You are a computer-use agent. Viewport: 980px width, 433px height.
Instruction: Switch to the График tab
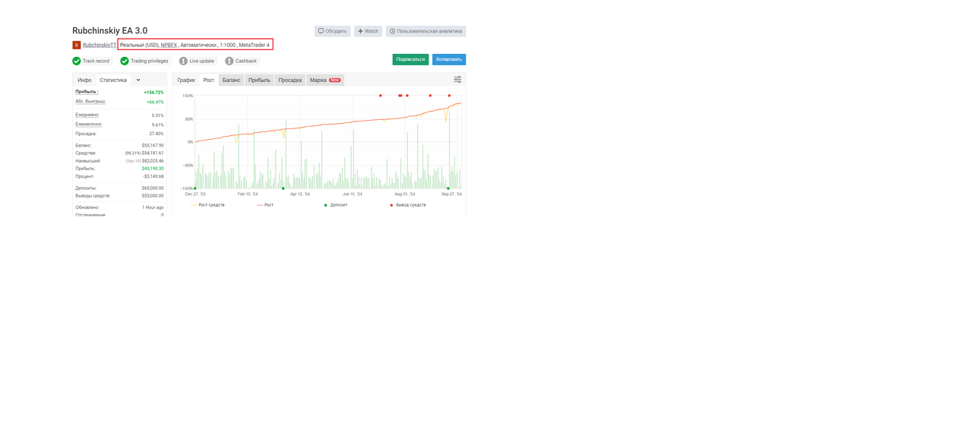(186, 80)
